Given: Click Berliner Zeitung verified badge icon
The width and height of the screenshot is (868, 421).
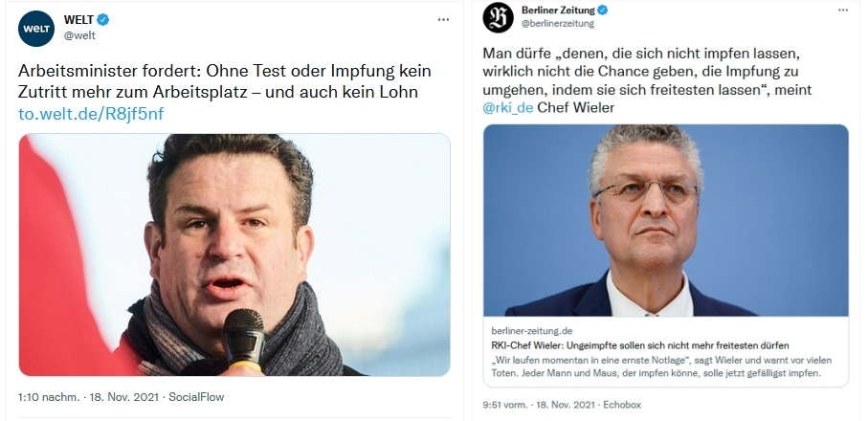Looking at the screenshot, I should 603,10.
